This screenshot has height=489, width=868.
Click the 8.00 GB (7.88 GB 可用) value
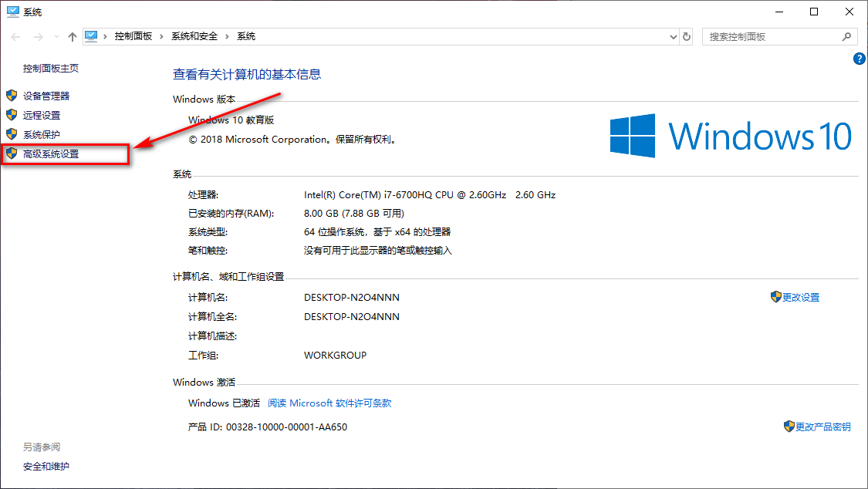[x=353, y=214]
